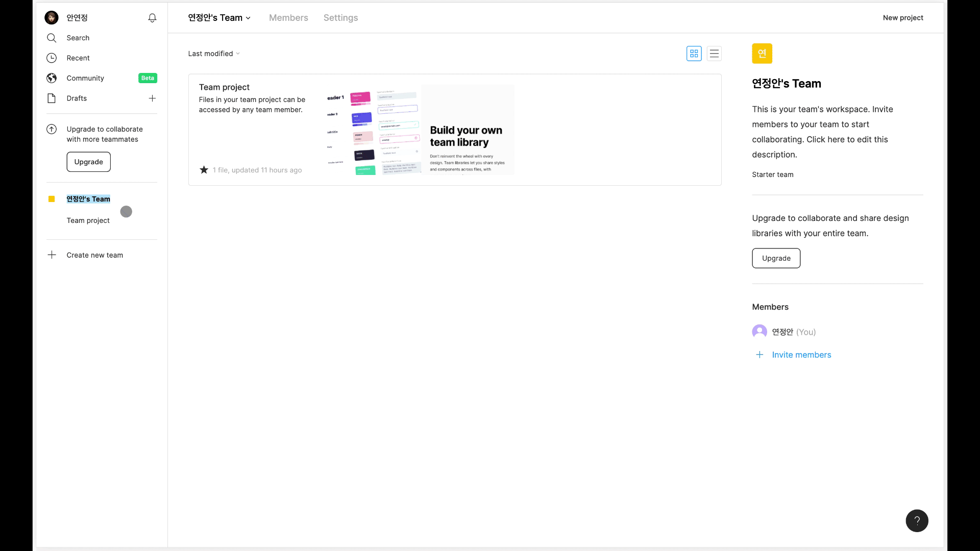Open the Members tab
Image resolution: width=980 pixels, height=551 pixels.
[x=288, y=18]
